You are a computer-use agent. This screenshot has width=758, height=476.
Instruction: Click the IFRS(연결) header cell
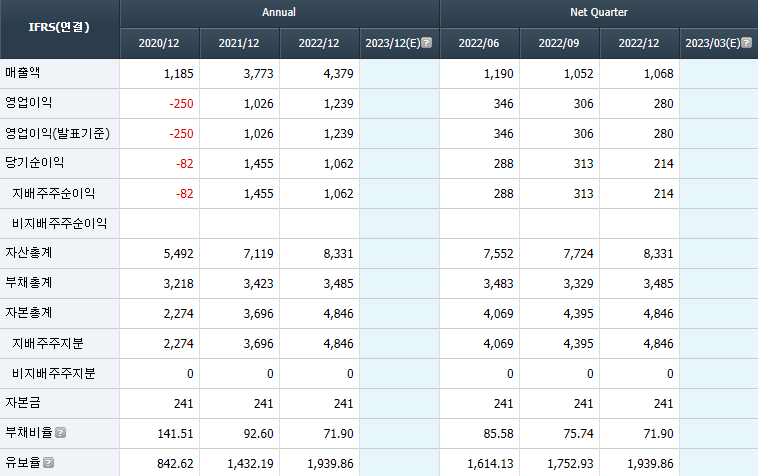click(x=59, y=27)
